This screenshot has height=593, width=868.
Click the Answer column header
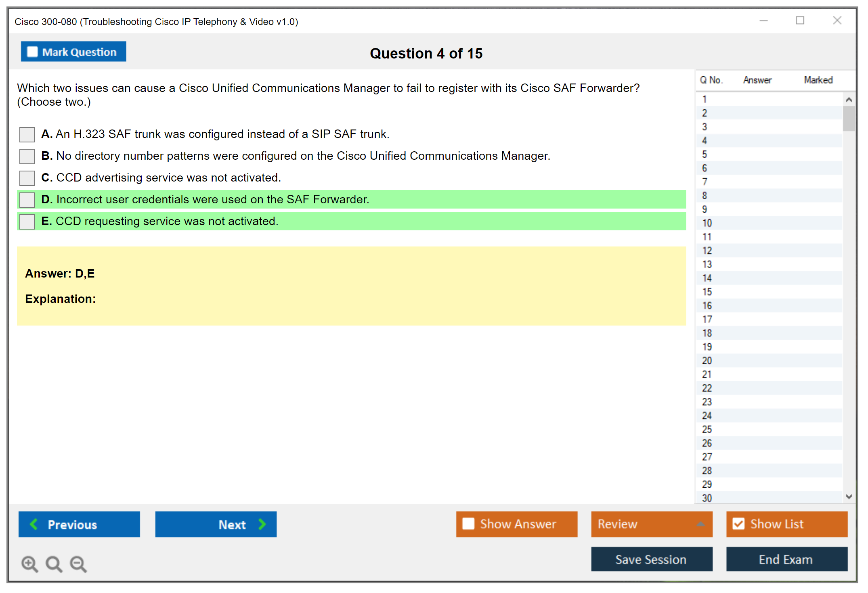click(757, 80)
